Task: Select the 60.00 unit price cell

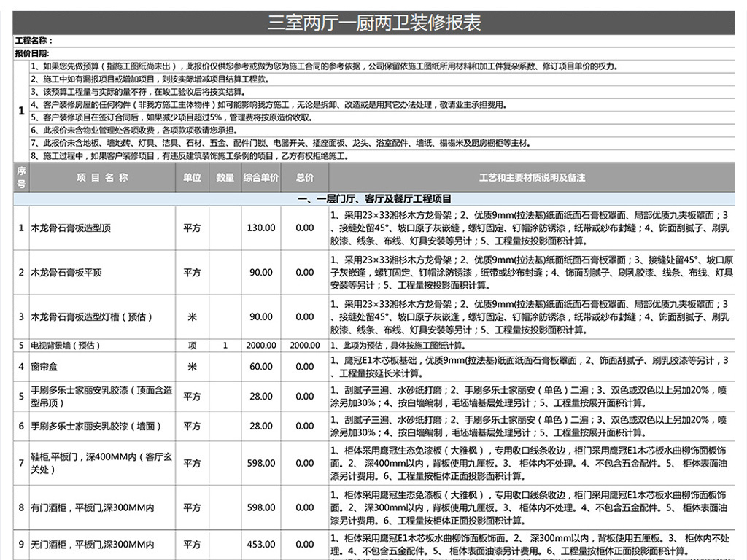Action: [260, 367]
